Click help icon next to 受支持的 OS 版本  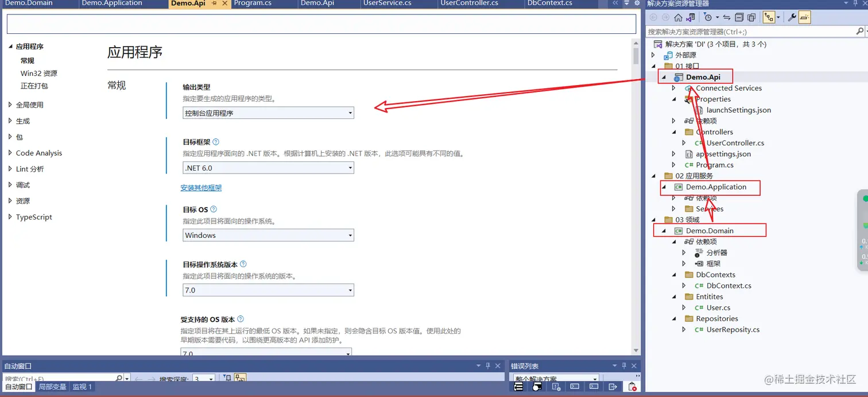coord(241,319)
